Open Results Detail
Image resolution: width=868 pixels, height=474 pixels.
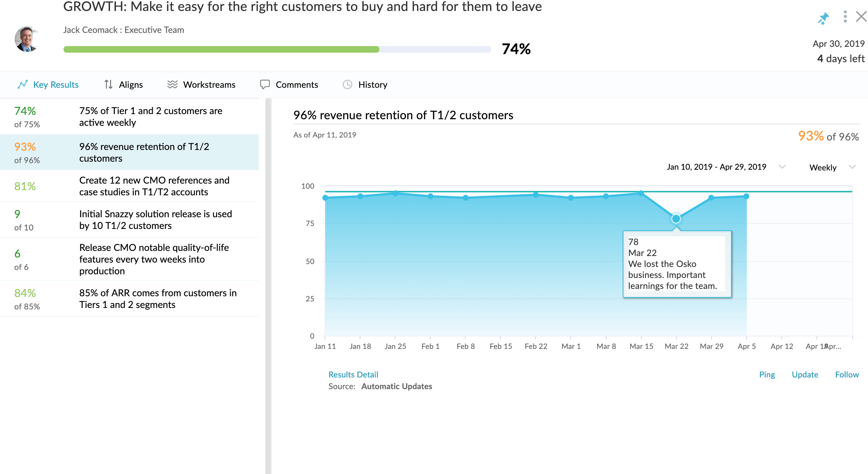tap(353, 374)
